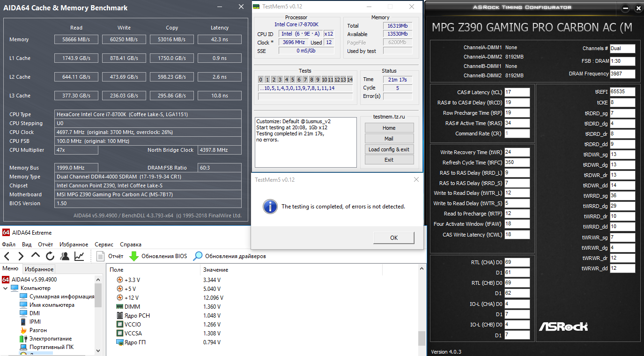Click the Отчёт report toolbar button

click(x=110, y=256)
